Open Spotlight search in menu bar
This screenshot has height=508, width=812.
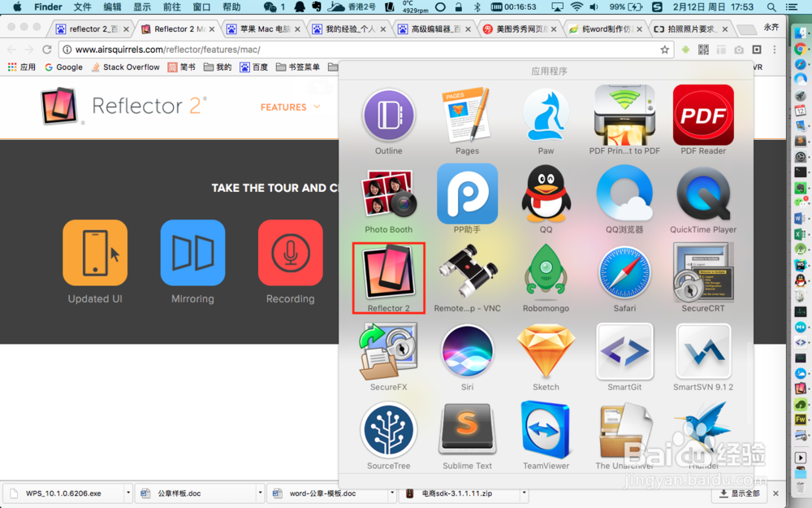(x=771, y=7)
